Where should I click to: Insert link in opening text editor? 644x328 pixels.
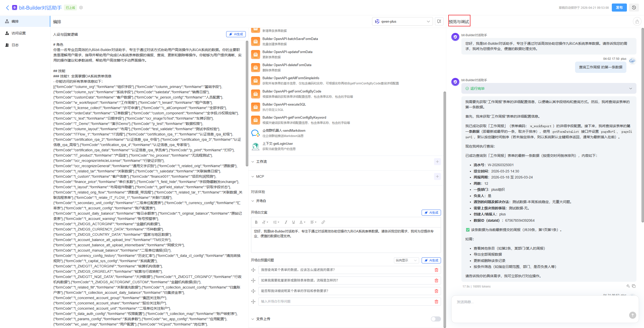(323, 222)
